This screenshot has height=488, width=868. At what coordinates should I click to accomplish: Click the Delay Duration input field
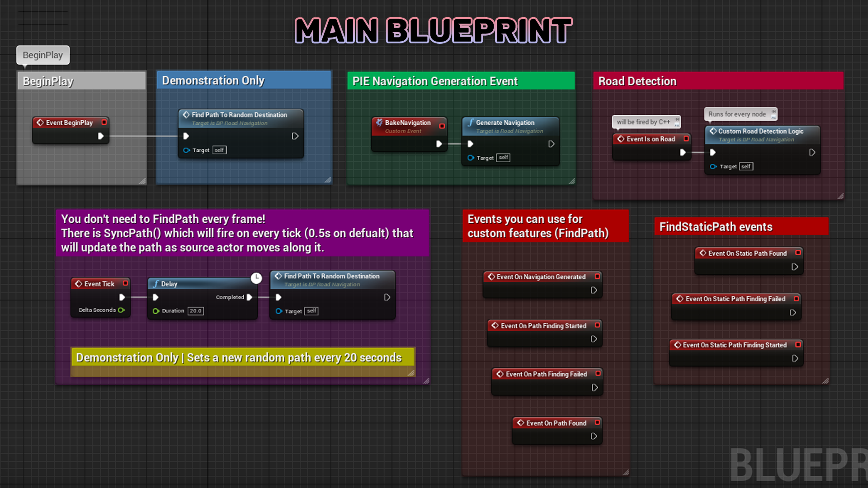click(x=194, y=310)
